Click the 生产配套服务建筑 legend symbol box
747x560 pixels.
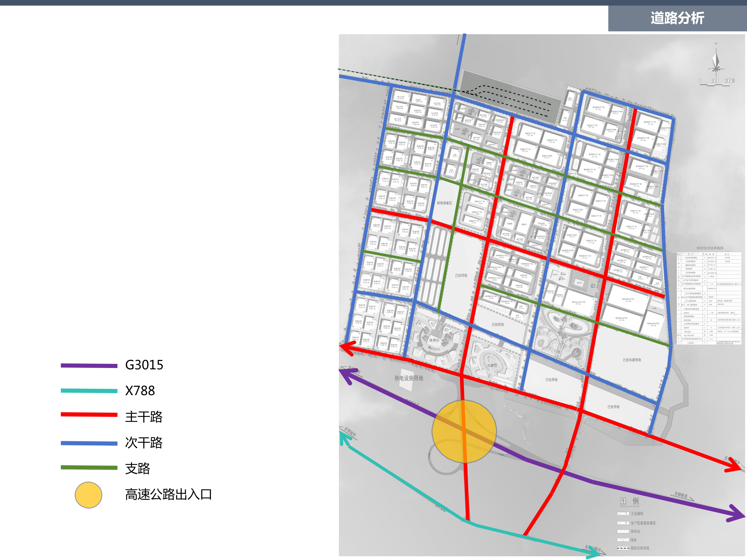[x=623, y=523]
